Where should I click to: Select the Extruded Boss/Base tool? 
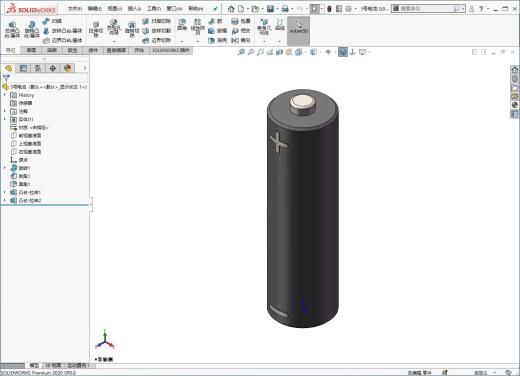[12, 29]
